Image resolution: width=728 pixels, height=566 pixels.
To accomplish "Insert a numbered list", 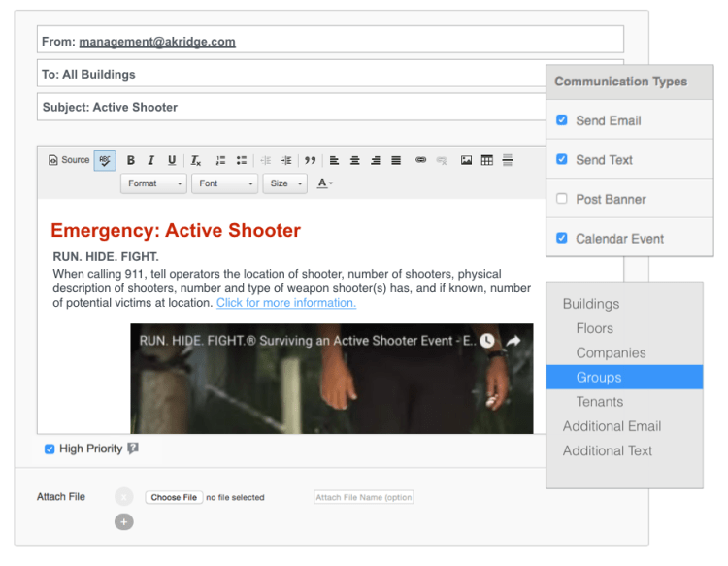I will coord(220,161).
